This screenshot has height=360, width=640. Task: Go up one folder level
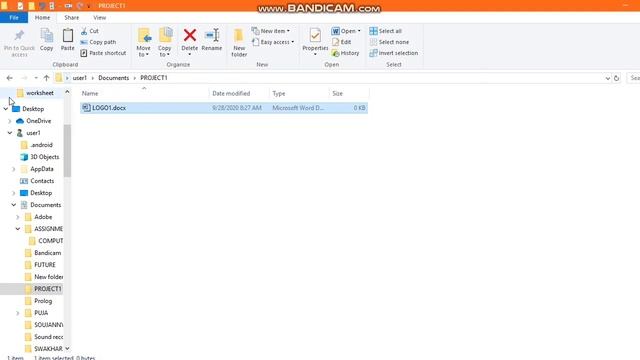tap(46, 78)
